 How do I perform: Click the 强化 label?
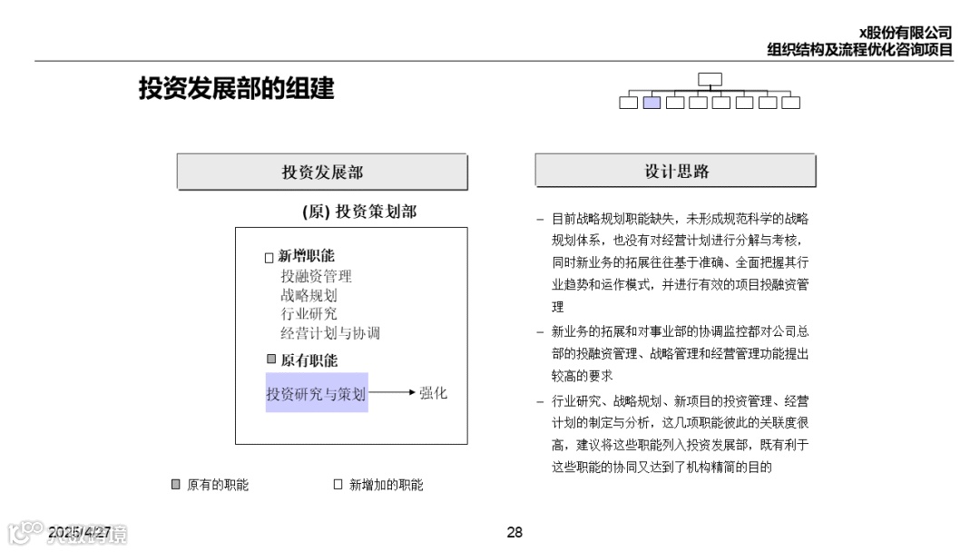click(x=433, y=392)
